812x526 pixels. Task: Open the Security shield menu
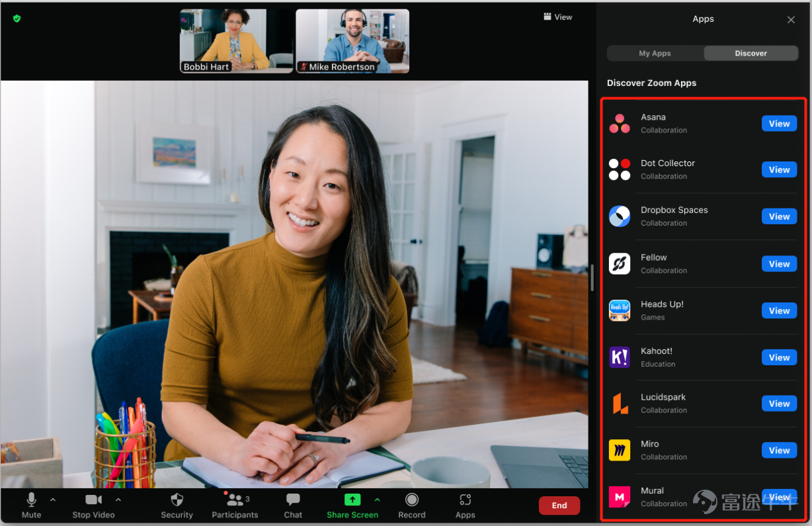pos(177,505)
